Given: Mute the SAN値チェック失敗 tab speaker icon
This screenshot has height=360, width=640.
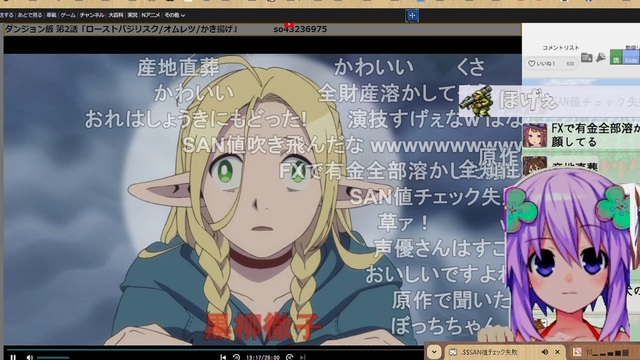Looking at the screenshot, I should [544, 352].
